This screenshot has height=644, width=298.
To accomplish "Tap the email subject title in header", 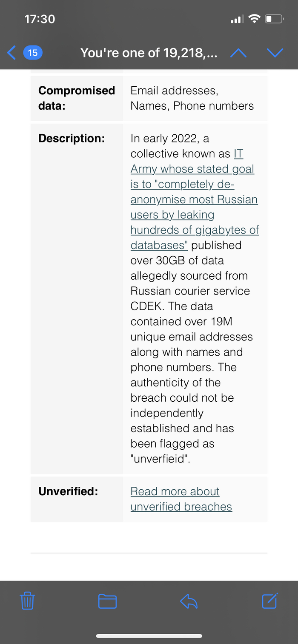I will [149, 53].
